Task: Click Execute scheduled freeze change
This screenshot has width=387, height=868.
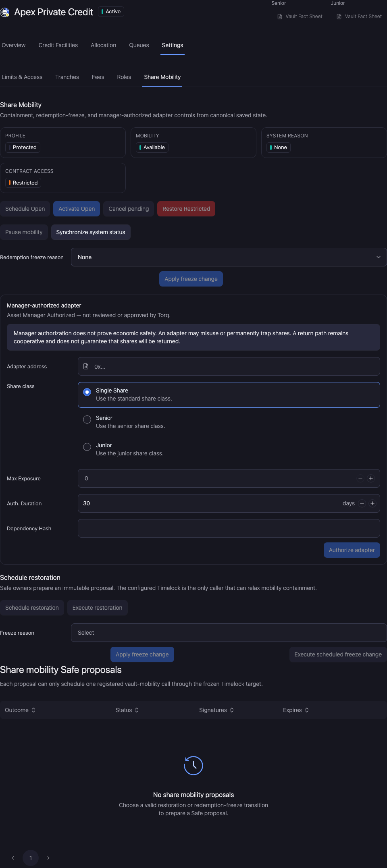Action: [338, 654]
